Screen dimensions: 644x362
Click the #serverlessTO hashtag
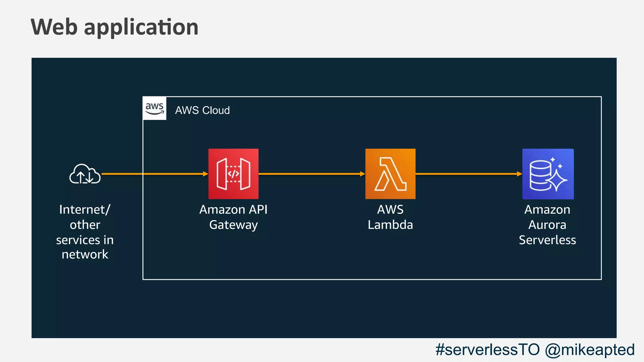487,349
